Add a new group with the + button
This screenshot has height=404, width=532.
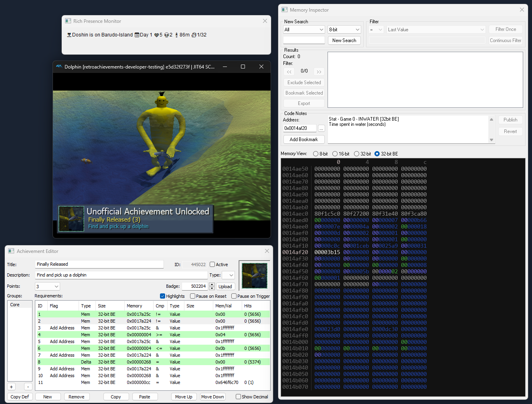11,387
